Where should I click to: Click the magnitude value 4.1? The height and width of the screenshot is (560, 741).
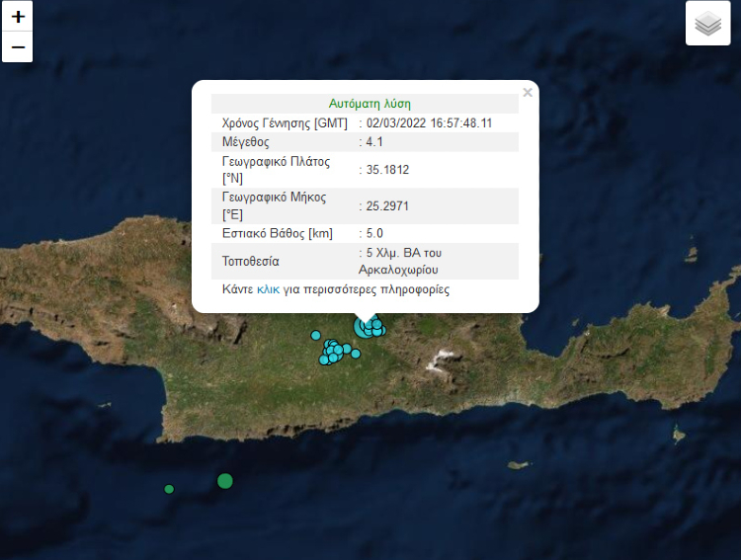coord(374,142)
